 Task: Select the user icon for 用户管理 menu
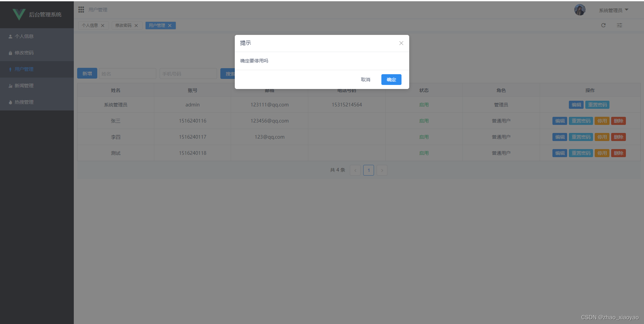click(x=10, y=69)
